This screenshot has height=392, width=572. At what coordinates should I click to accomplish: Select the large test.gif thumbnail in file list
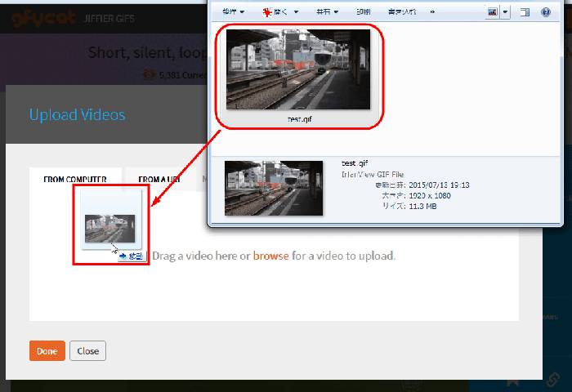298,69
